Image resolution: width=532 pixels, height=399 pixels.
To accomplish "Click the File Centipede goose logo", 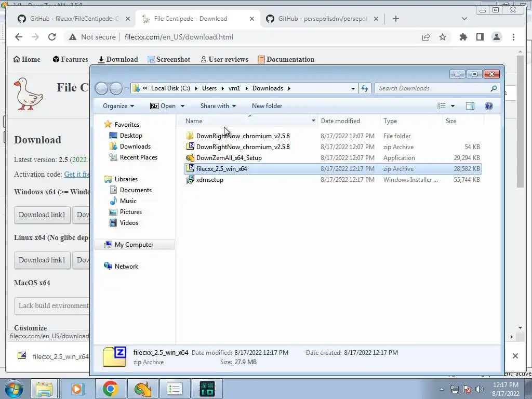I will [28, 94].
